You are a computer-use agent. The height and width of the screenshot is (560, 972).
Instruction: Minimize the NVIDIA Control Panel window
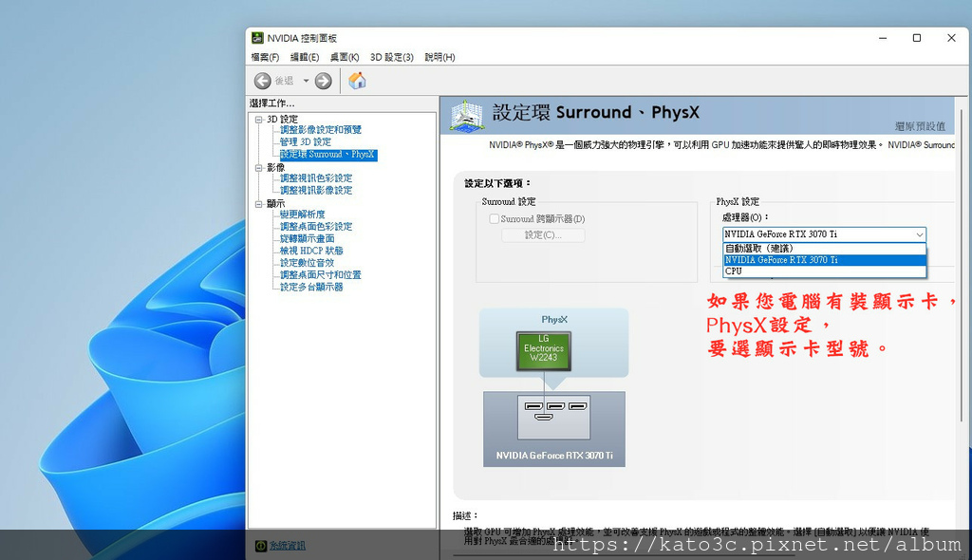tap(883, 38)
